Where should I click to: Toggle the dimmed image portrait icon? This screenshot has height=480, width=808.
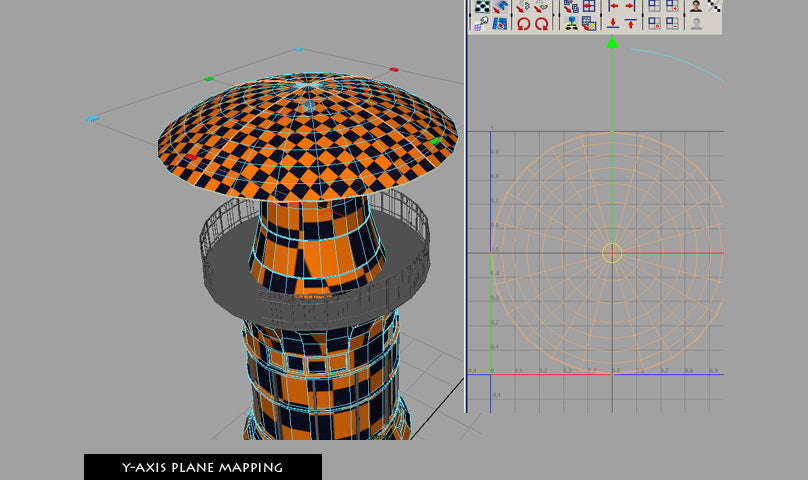tap(696, 23)
